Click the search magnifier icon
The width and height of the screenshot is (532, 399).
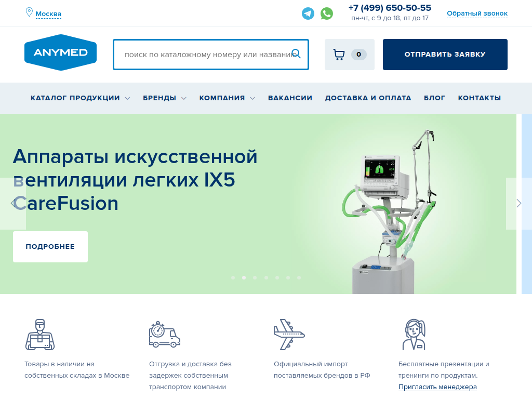coord(296,54)
